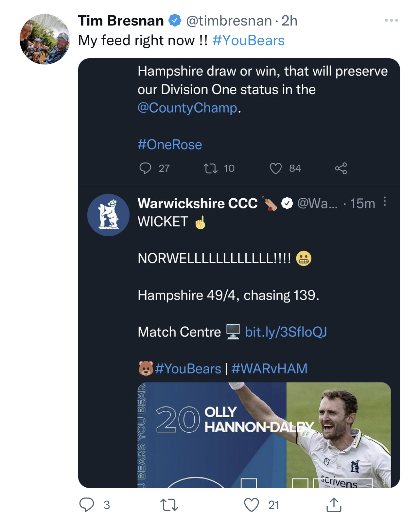The image size is (420, 525).
Task: Retweet Tim Bresnan's tweet
Action: pyautogui.click(x=169, y=505)
